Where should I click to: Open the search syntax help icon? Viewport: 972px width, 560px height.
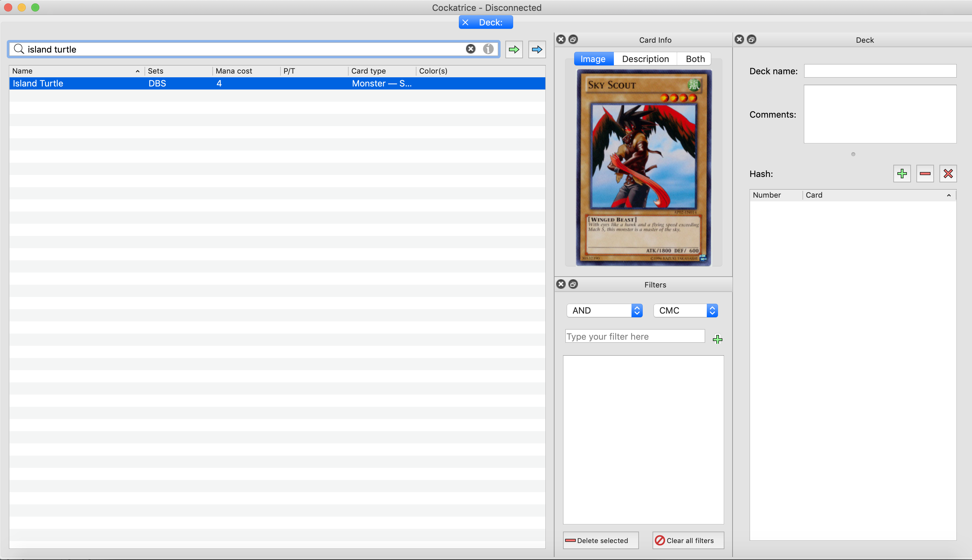(x=488, y=49)
